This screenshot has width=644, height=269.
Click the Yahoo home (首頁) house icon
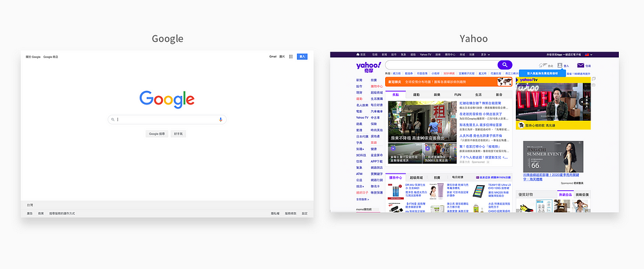[358, 54]
